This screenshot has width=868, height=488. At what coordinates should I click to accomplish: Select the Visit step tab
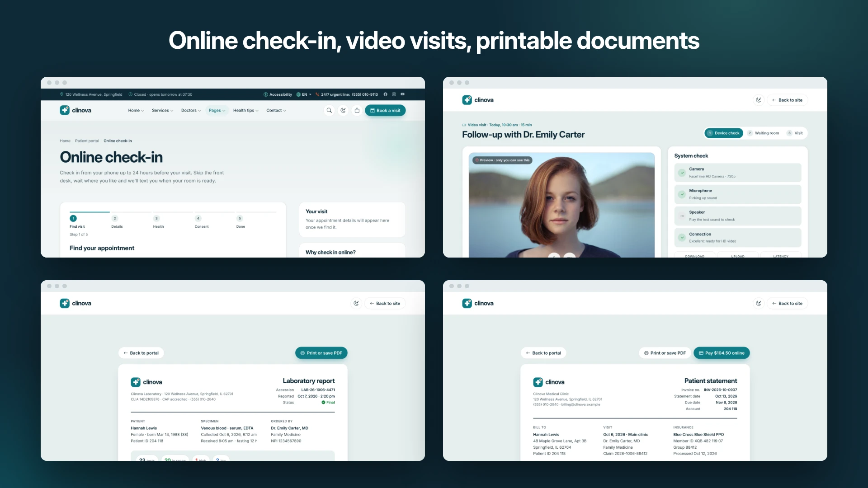[x=795, y=133]
